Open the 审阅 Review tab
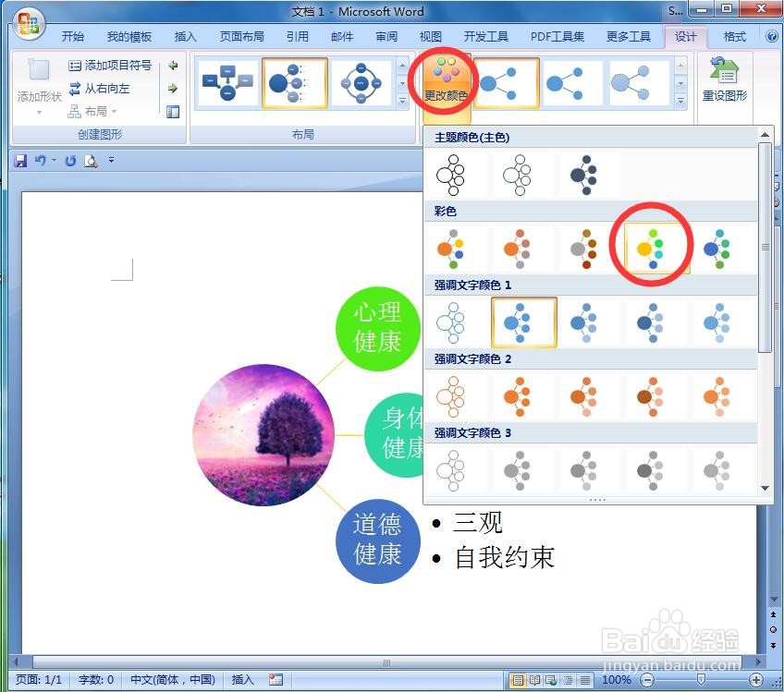 coord(386,36)
